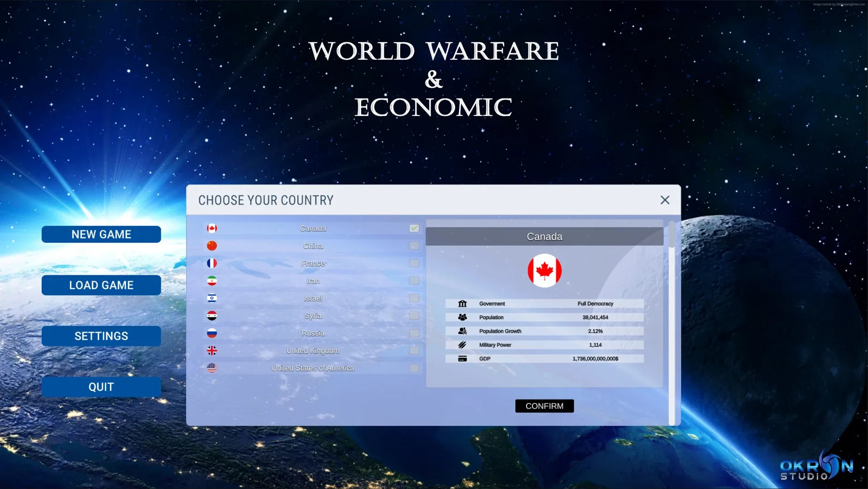Choose the Iran flag icon

pos(212,281)
